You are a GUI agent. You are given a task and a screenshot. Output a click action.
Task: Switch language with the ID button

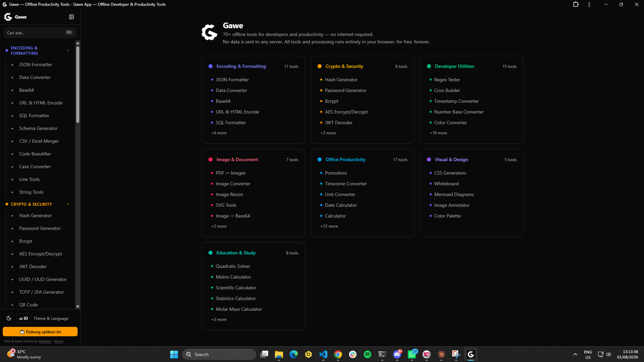click(23, 318)
